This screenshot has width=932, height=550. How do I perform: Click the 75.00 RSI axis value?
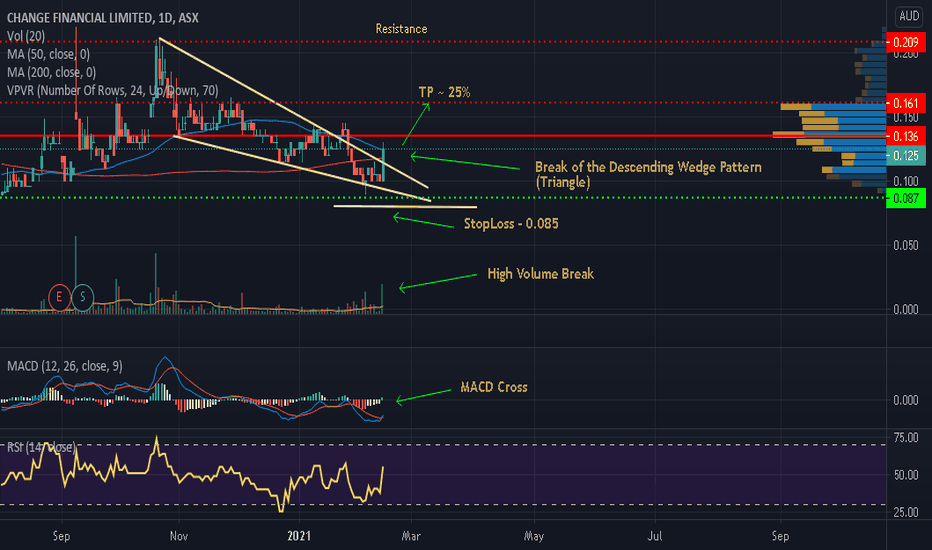(x=906, y=438)
